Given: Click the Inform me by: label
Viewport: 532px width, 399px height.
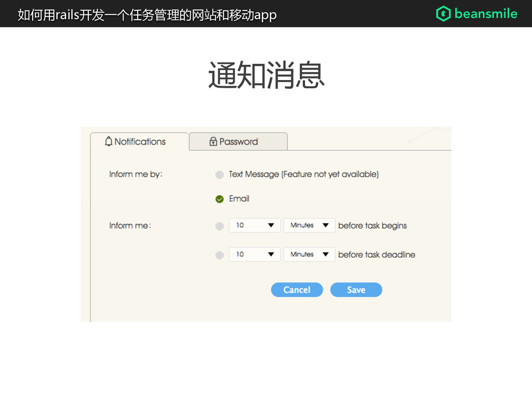Looking at the screenshot, I should click(136, 175).
